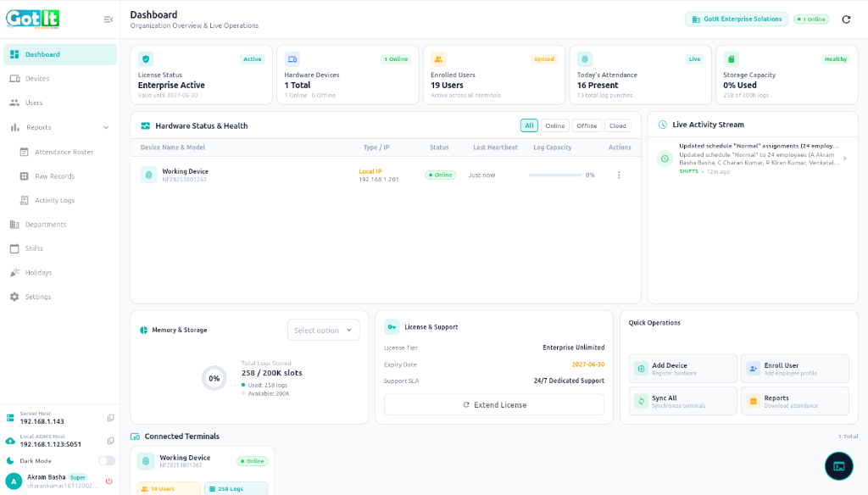Open Shifts page
Image resolution: width=868 pixels, height=495 pixels.
point(60,248)
